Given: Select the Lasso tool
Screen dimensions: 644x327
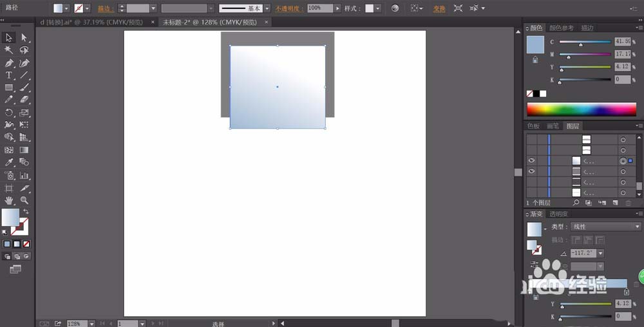Looking at the screenshot, I should pyautogui.click(x=24, y=50).
